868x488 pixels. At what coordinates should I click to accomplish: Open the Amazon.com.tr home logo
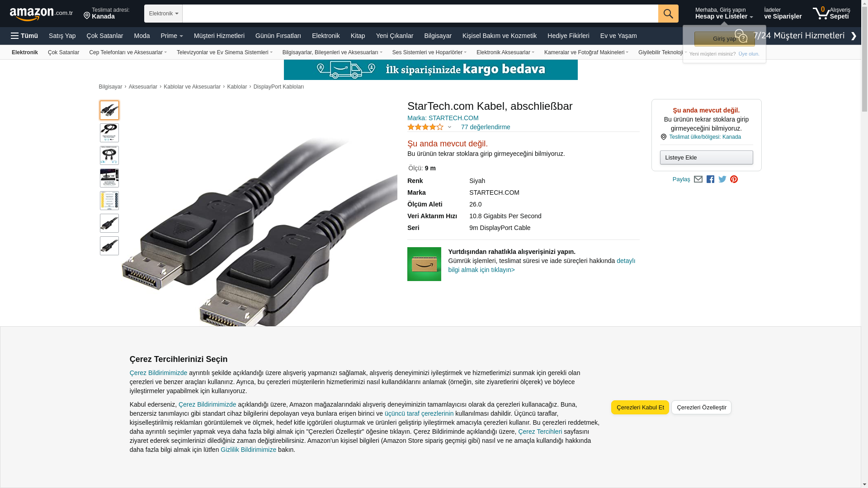(41, 14)
